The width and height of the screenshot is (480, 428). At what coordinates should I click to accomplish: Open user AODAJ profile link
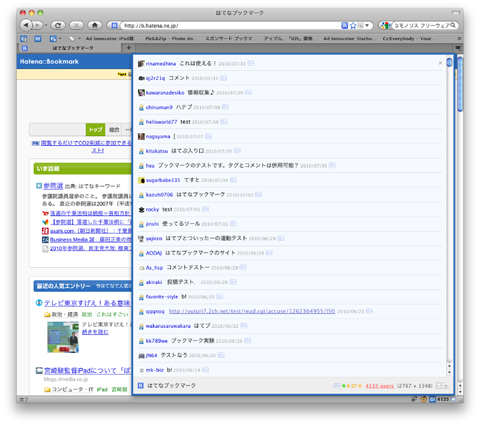click(x=154, y=253)
